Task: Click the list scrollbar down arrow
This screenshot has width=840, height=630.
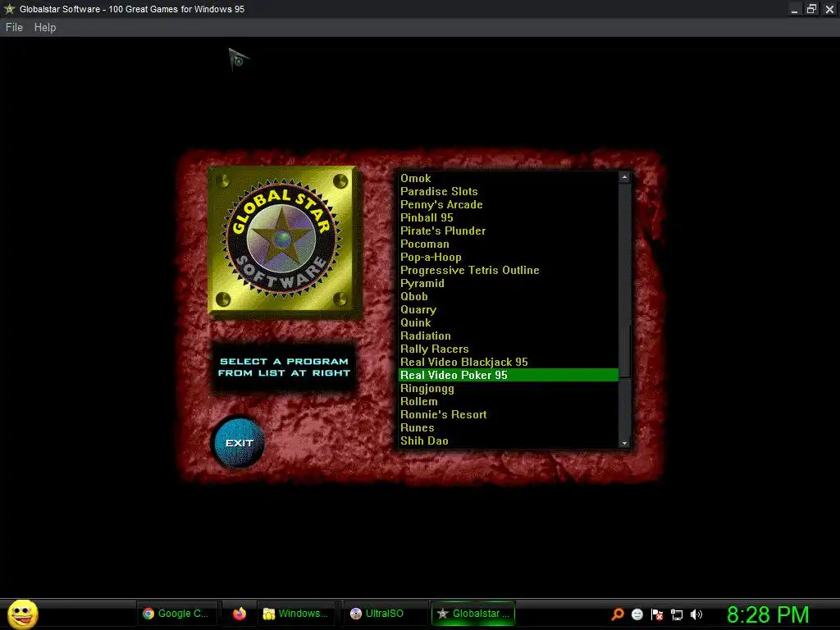Action: (x=624, y=443)
